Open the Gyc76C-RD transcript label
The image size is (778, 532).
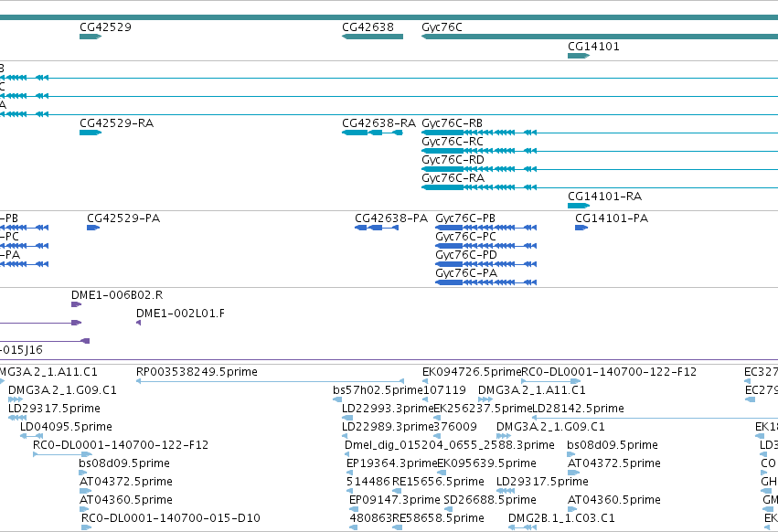453,160
